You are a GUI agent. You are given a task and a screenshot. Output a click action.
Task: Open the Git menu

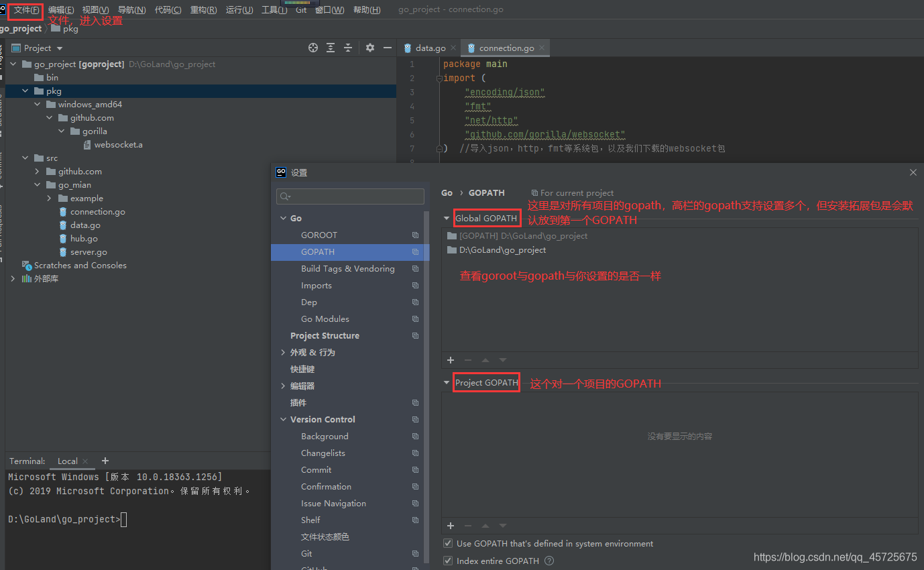coord(301,10)
